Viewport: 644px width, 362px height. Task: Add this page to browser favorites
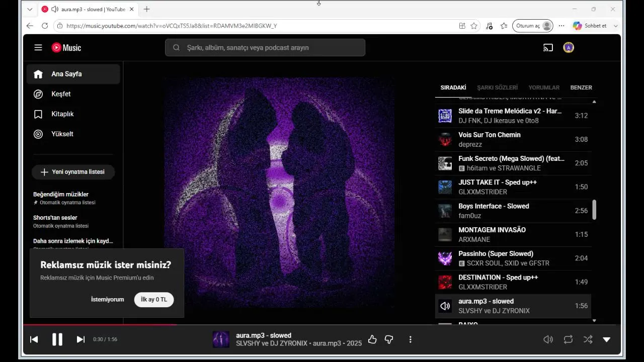474,26
